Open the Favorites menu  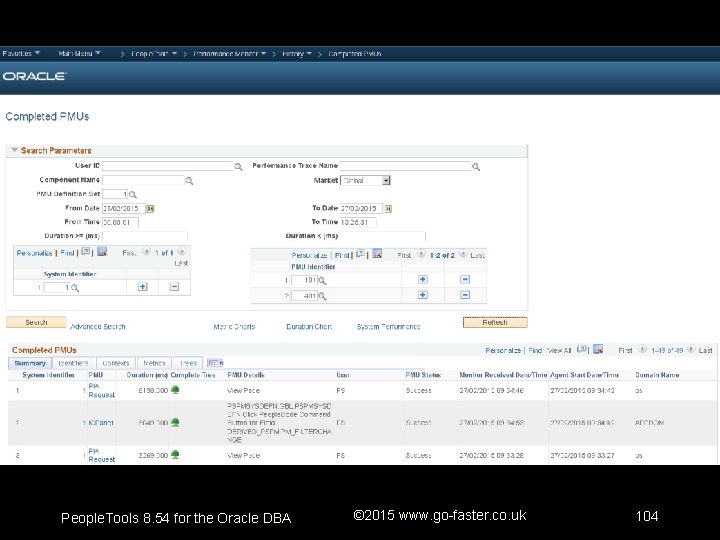(x=21, y=53)
